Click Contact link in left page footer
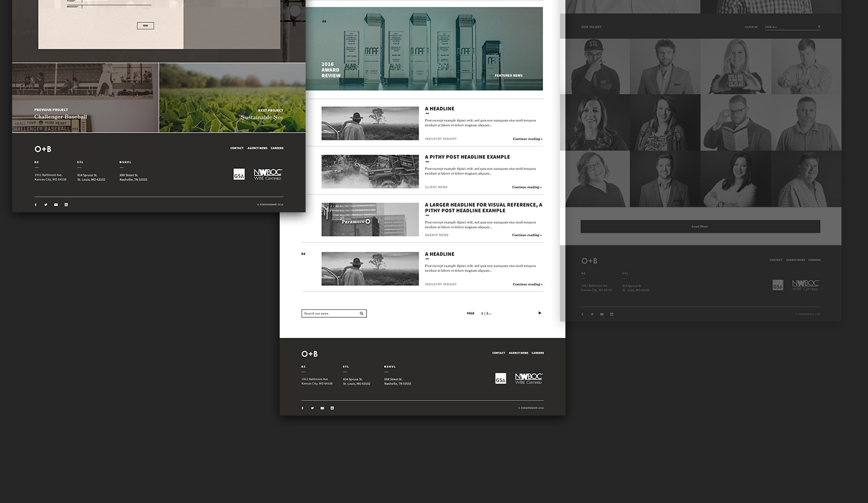This screenshot has width=868, height=503. [x=237, y=148]
